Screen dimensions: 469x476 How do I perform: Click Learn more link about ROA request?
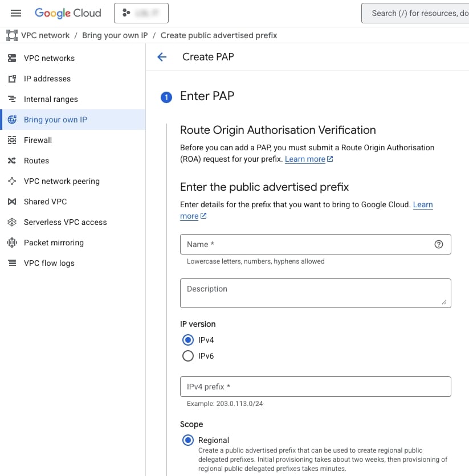[305, 159]
